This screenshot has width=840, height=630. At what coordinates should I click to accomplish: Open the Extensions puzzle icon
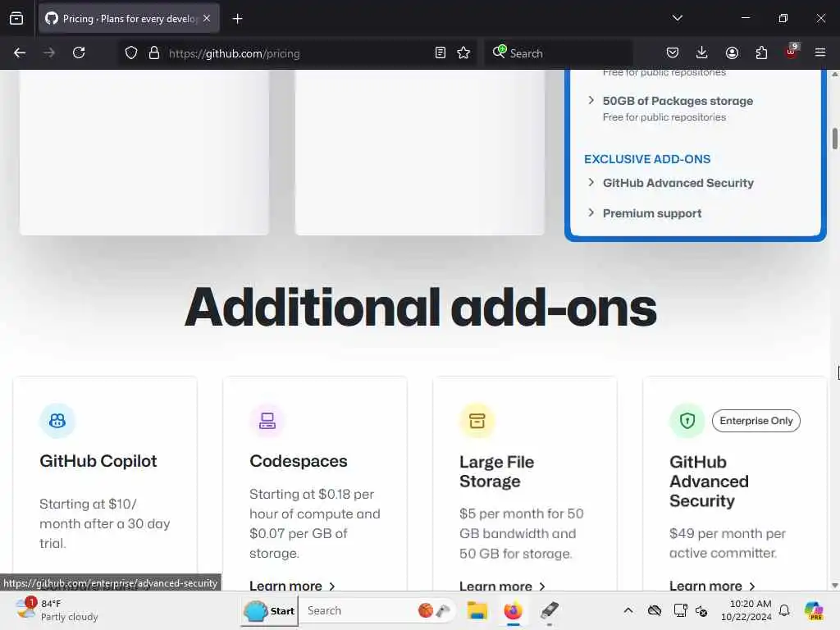click(x=761, y=53)
